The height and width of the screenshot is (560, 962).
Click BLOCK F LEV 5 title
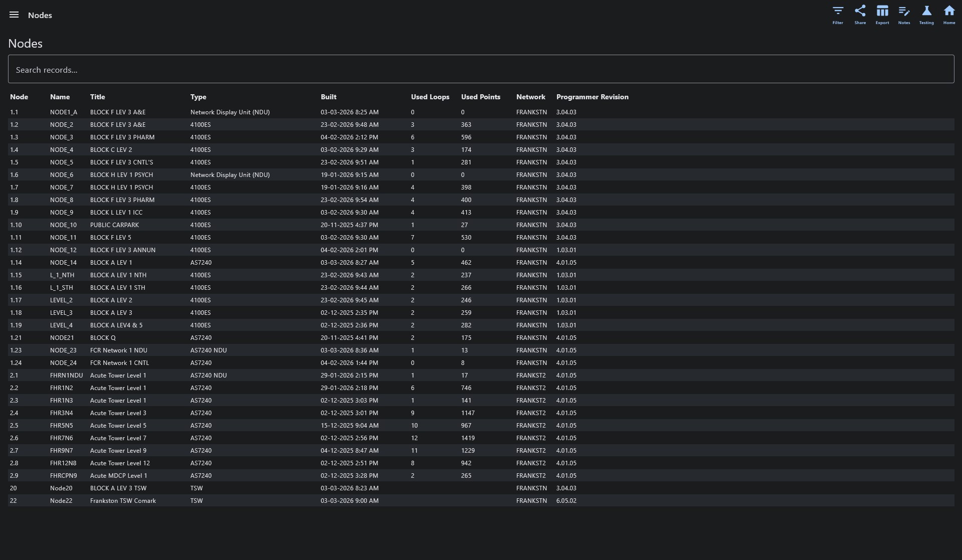(110, 238)
